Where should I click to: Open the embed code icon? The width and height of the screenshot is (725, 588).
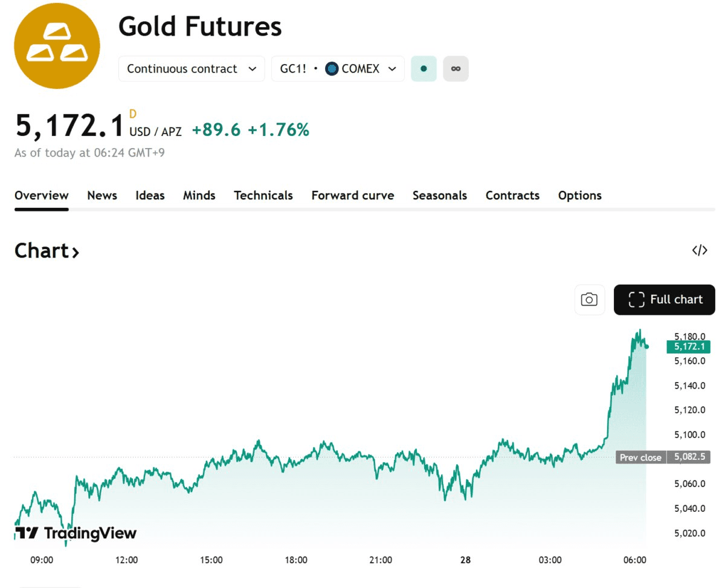pos(700,251)
